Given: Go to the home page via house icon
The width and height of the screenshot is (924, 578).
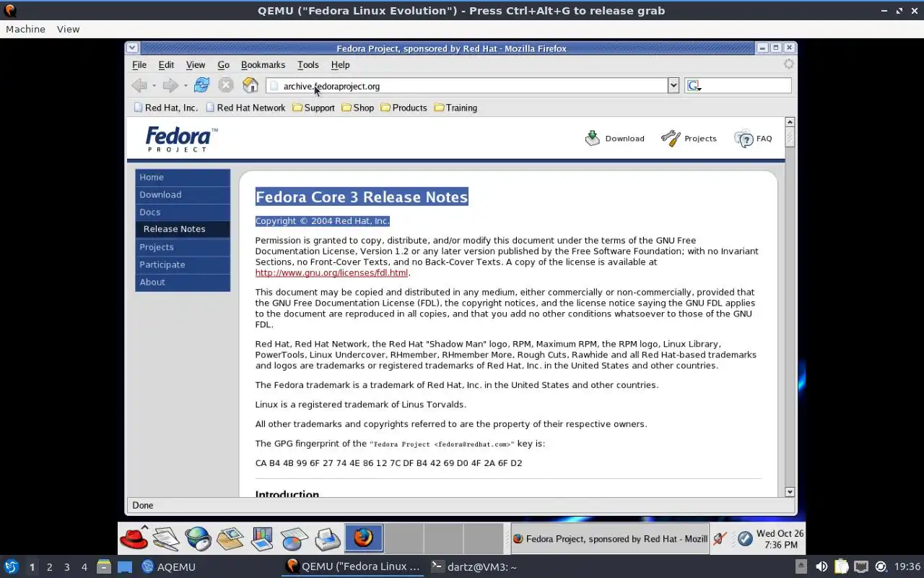Looking at the screenshot, I should pyautogui.click(x=250, y=85).
